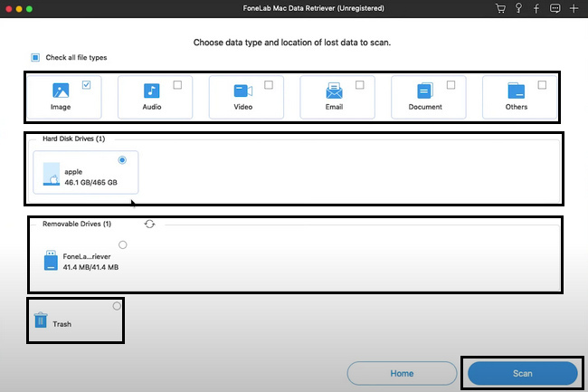Refresh the Removable Drives list
The image size is (588, 392).
149,224
